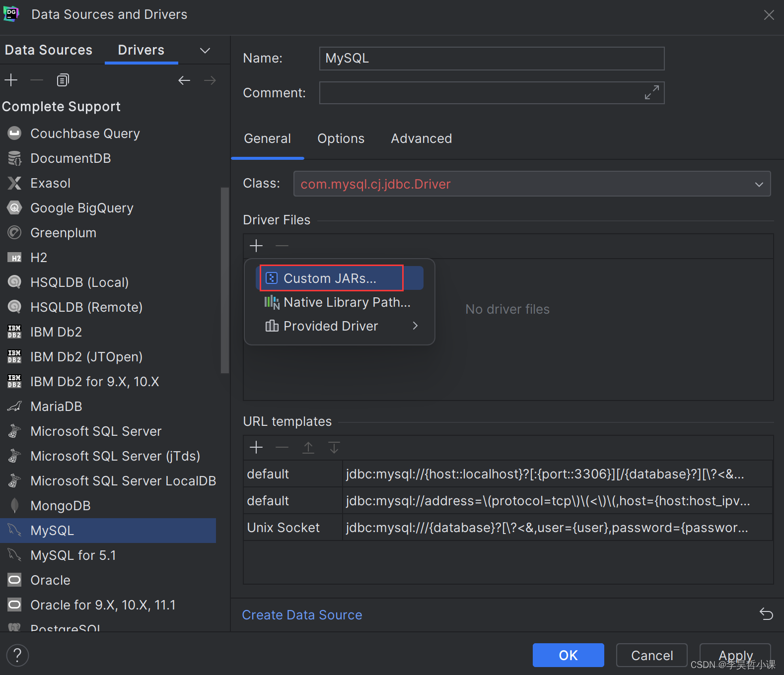
Task: Select Microsoft SQL Server (jTds) driver
Action: point(108,456)
